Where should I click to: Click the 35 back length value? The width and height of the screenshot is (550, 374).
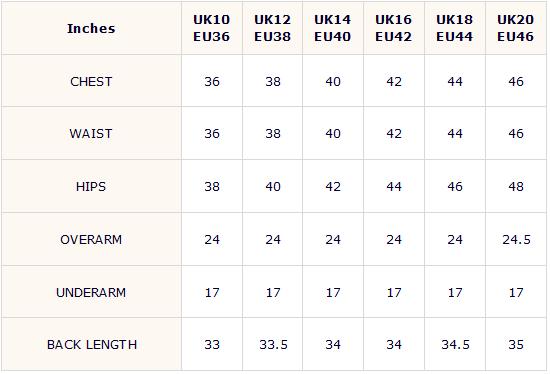[516, 345]
